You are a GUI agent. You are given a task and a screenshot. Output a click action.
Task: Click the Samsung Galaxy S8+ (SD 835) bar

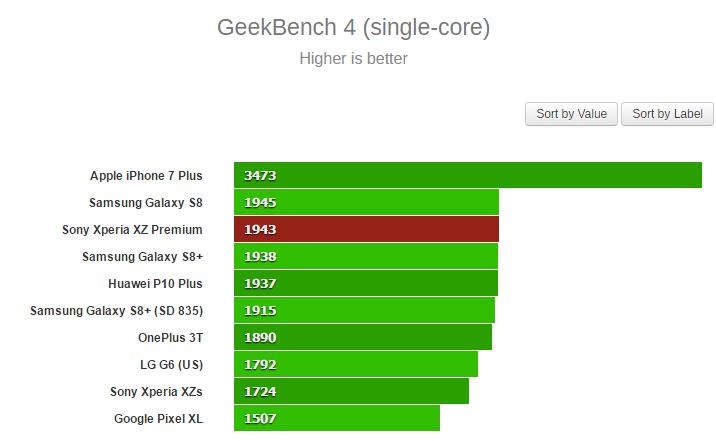coord(364,310)
